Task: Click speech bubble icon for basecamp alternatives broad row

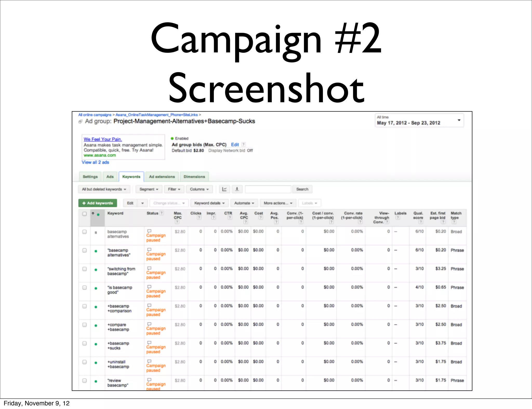Action: coord(149,231)
